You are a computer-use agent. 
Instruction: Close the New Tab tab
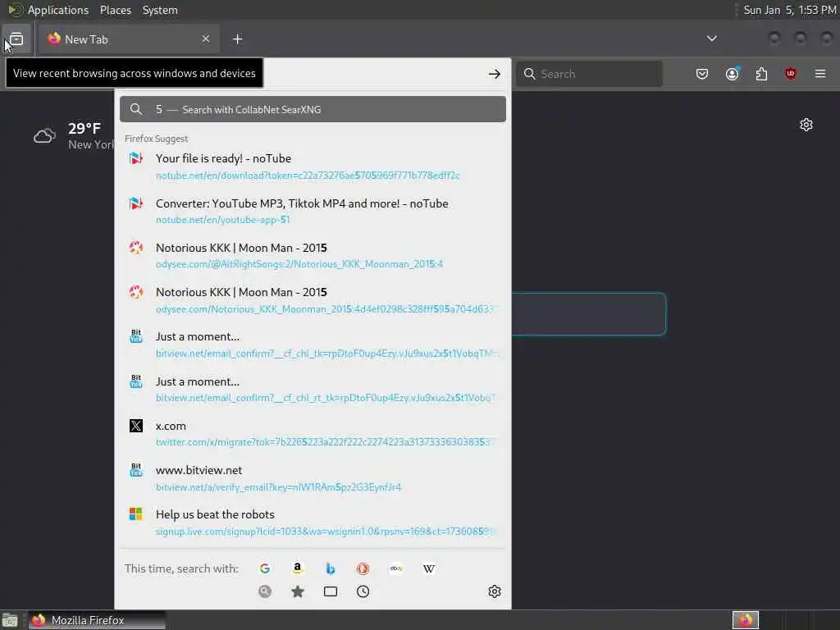pyautogui.click(x=206, y=39)
